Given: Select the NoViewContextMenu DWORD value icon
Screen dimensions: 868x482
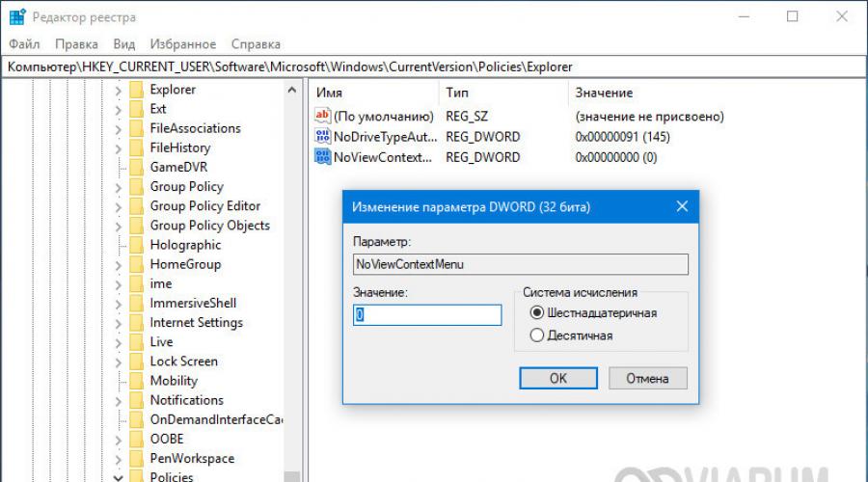Looking at the screenshot, I should click(323, 157).
